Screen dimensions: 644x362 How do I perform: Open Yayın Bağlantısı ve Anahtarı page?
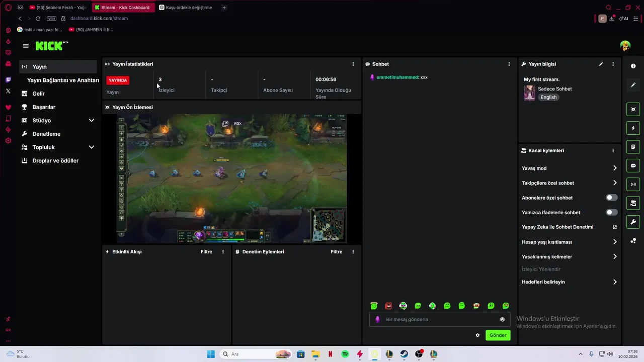coord(63,80)
